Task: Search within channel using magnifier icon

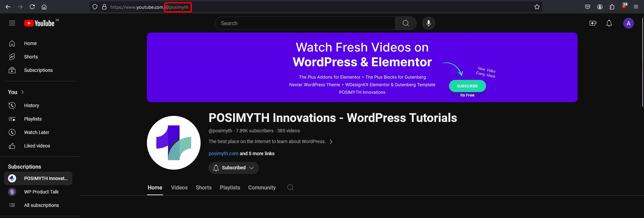Action: (290, 187)
